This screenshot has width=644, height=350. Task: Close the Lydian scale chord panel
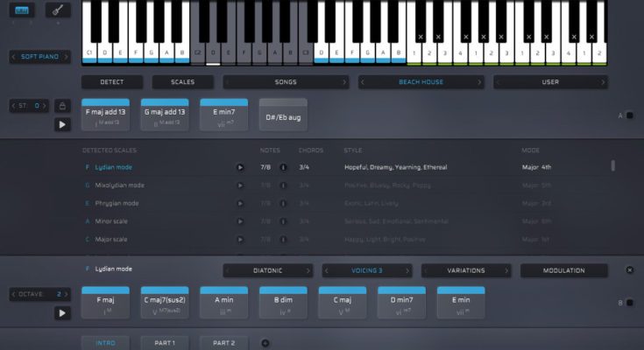pyautogui.click(x=629, y=270)
